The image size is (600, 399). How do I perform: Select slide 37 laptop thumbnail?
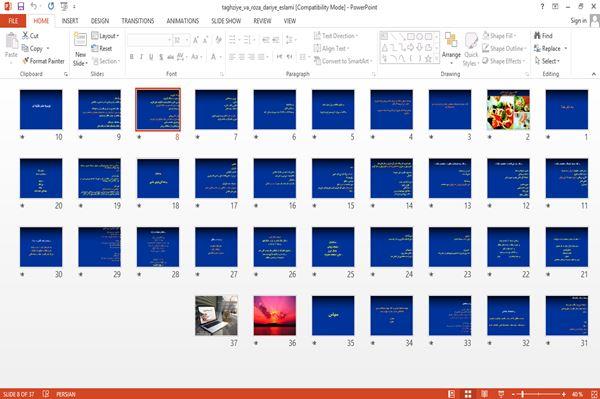point(216,316)
